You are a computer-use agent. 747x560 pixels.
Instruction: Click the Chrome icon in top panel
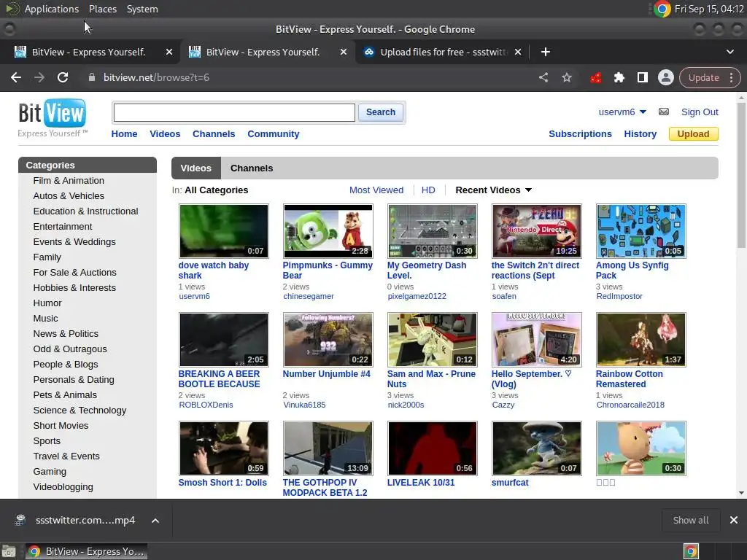click(662, 9)
